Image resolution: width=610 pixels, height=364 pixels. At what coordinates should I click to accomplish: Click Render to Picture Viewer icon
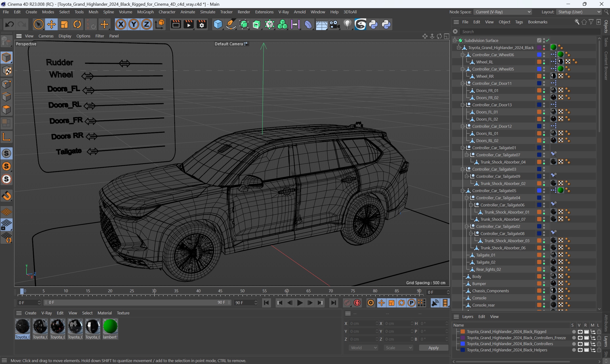(189, 24)
